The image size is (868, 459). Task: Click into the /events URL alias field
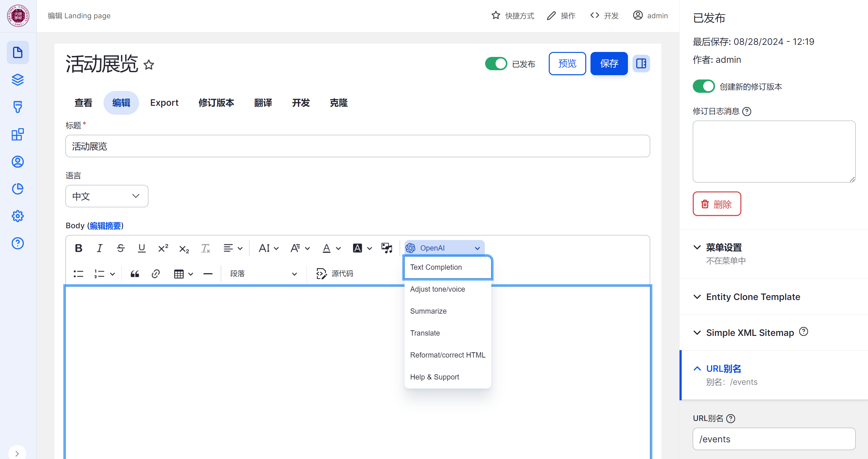774,439
